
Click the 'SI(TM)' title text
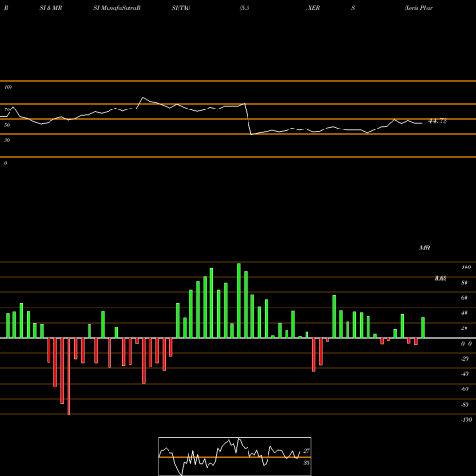pos(181,8)
